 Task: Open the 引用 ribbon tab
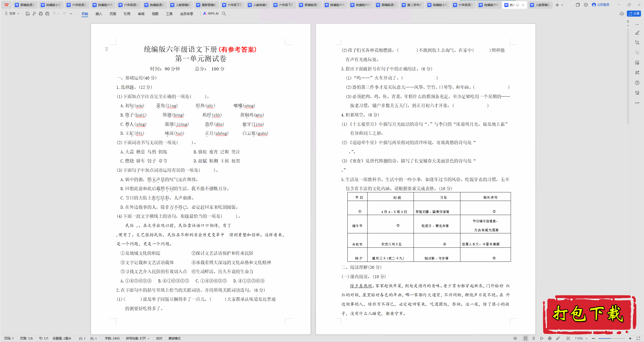click(x=127, y=14)
